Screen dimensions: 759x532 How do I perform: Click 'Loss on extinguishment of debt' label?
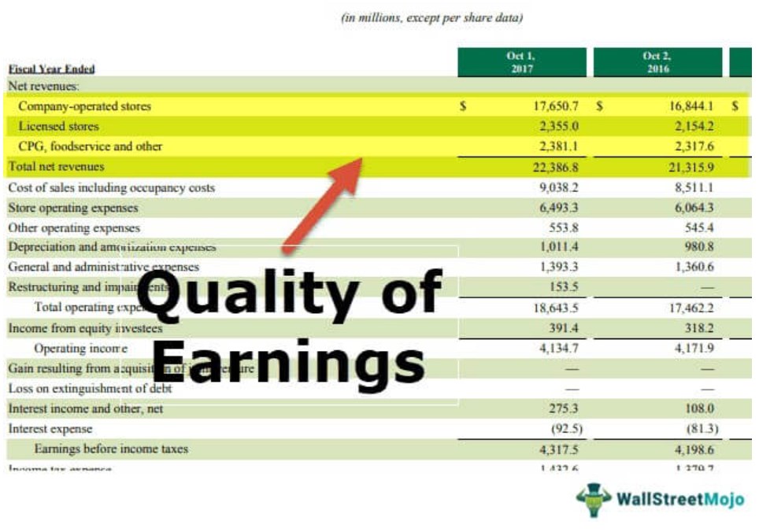90,388
